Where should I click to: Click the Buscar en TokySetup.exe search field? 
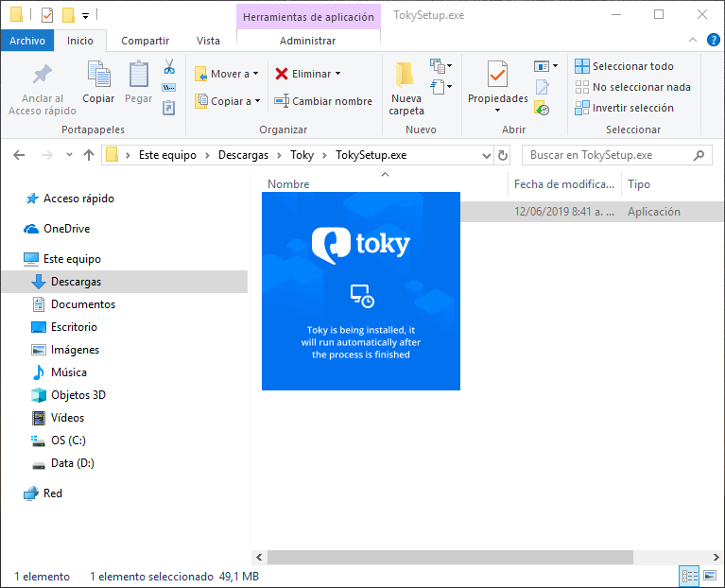coord(605,155)
